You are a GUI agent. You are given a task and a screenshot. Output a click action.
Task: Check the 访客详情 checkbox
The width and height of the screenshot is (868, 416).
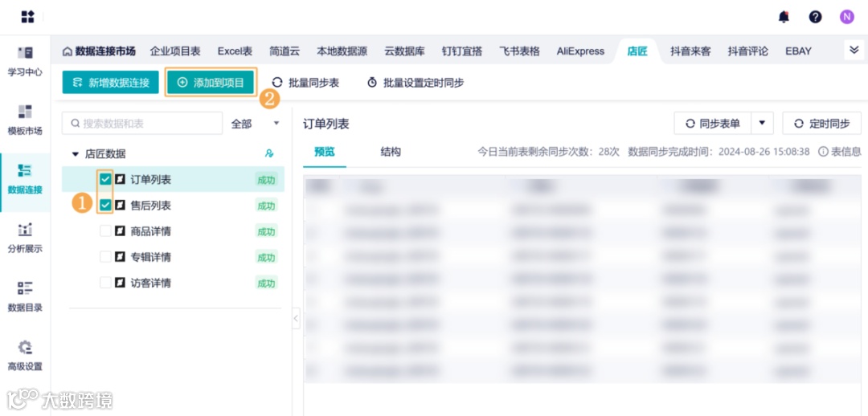click(x=105, y=283)
